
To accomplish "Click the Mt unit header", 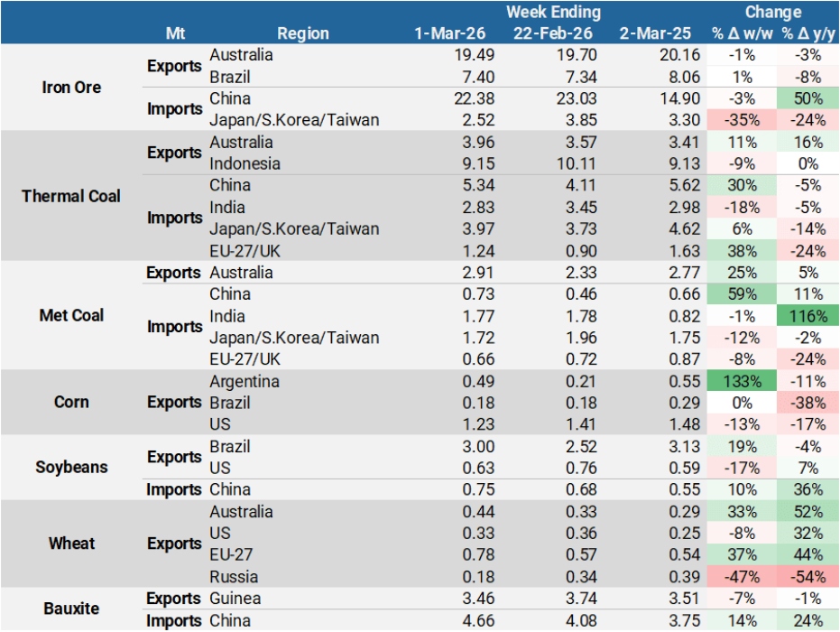I will point(175,33).
